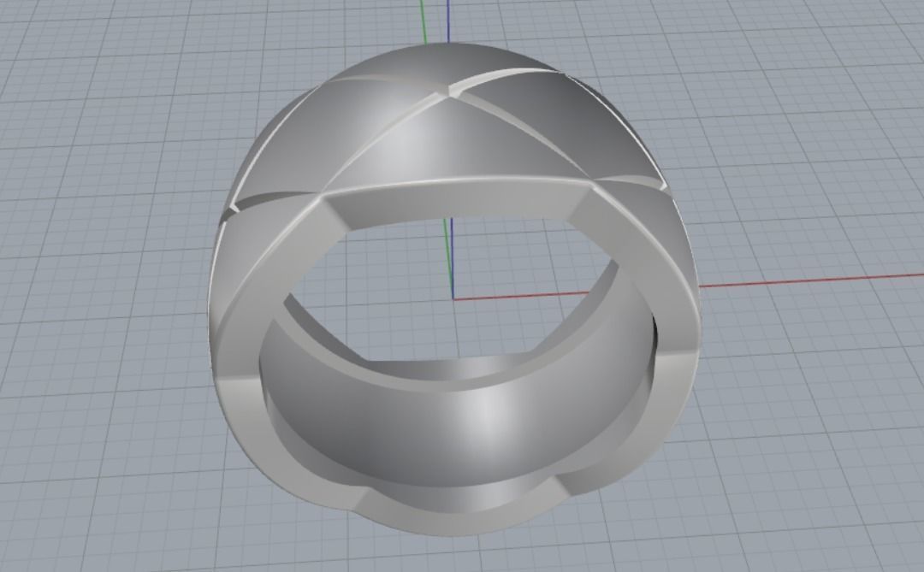Click the blue Z-axis line above ring
924x572 pixels.
[448, 21]
